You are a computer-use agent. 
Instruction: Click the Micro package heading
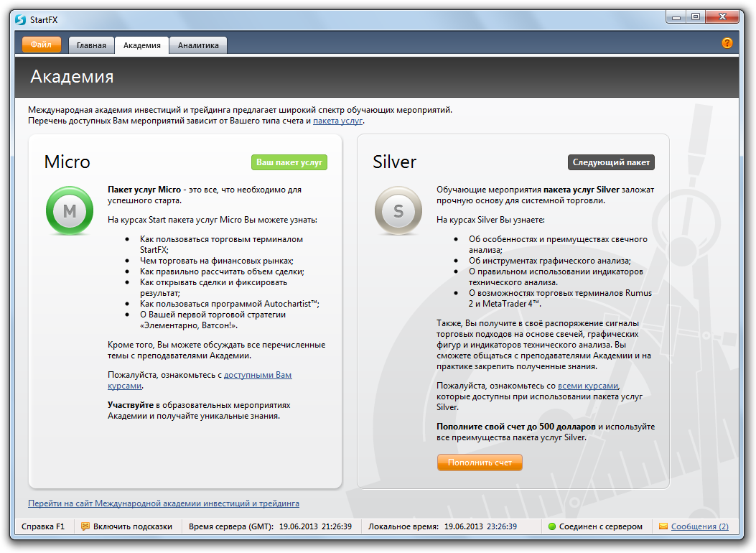(67, 162)
